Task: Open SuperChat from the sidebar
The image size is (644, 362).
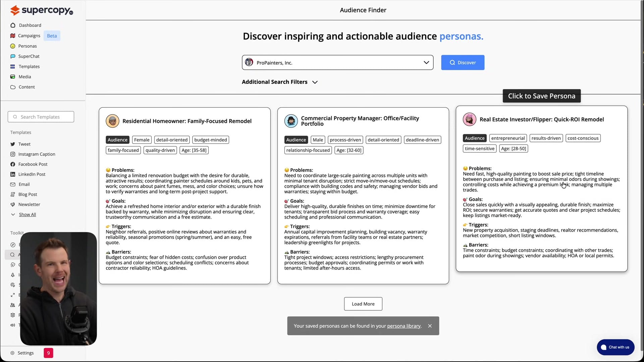Action: [x=25, y=56]
